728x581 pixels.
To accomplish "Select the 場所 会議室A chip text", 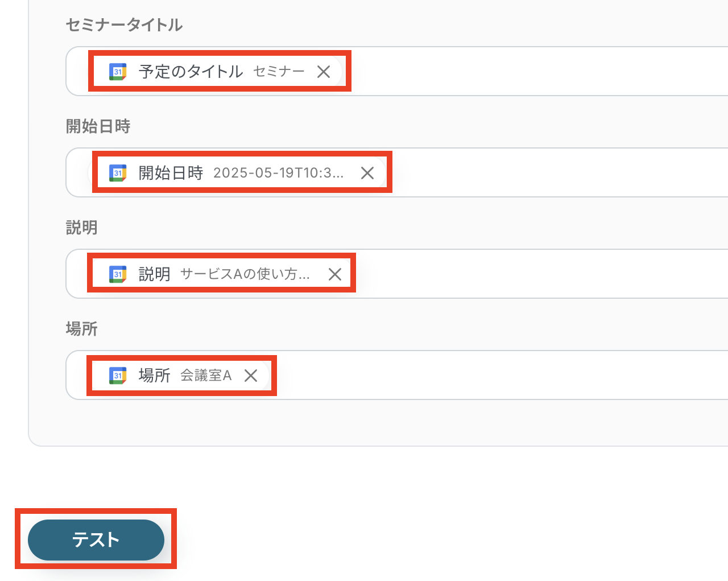I will click(206, 376).
